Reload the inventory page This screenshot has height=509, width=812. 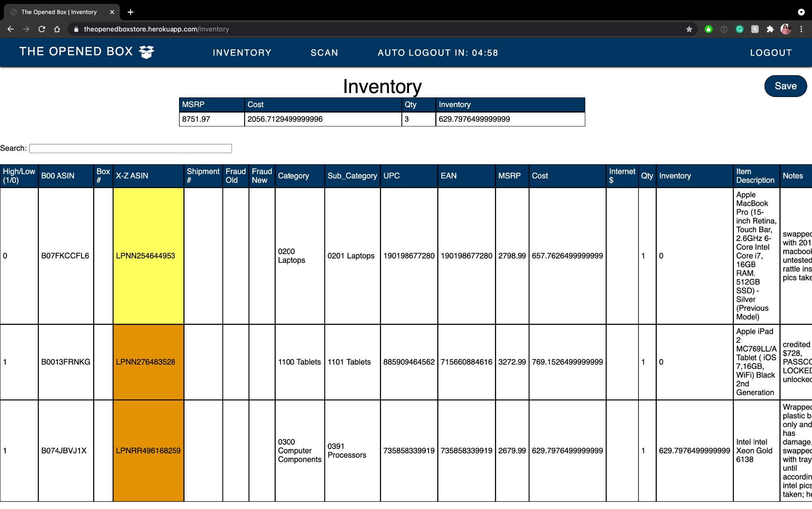coord(42,29)
